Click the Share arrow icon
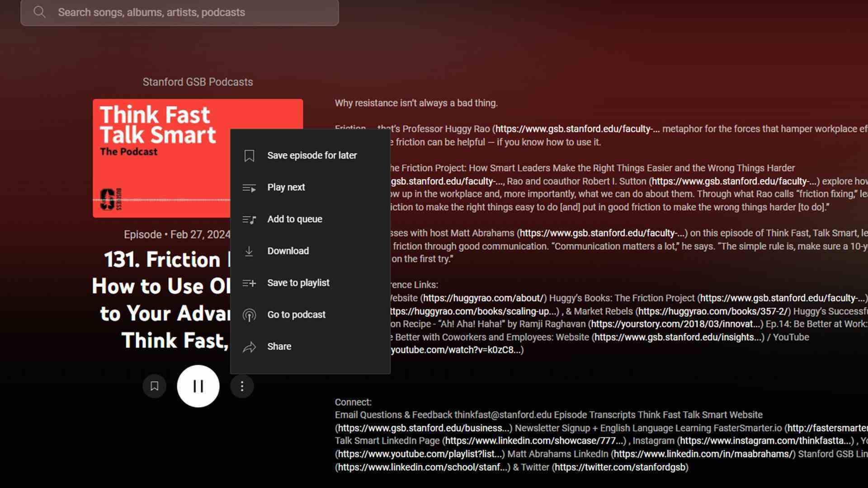The height and width of the screenshot is (488, 868). click(x=249, y=347)
